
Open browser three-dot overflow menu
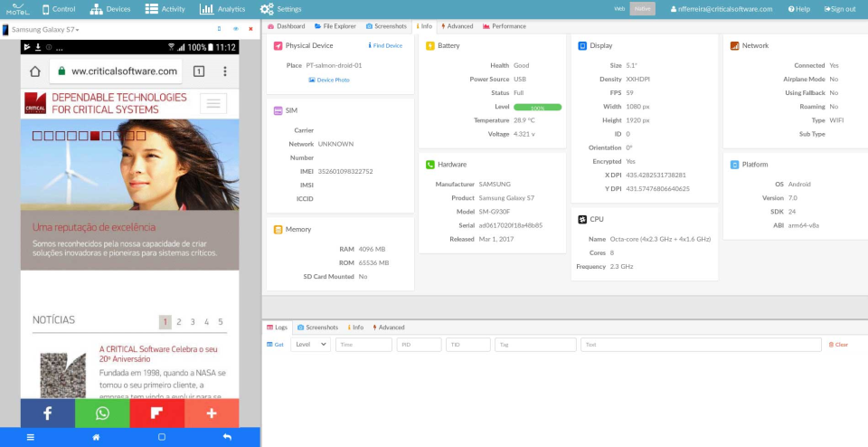point(225,71)
